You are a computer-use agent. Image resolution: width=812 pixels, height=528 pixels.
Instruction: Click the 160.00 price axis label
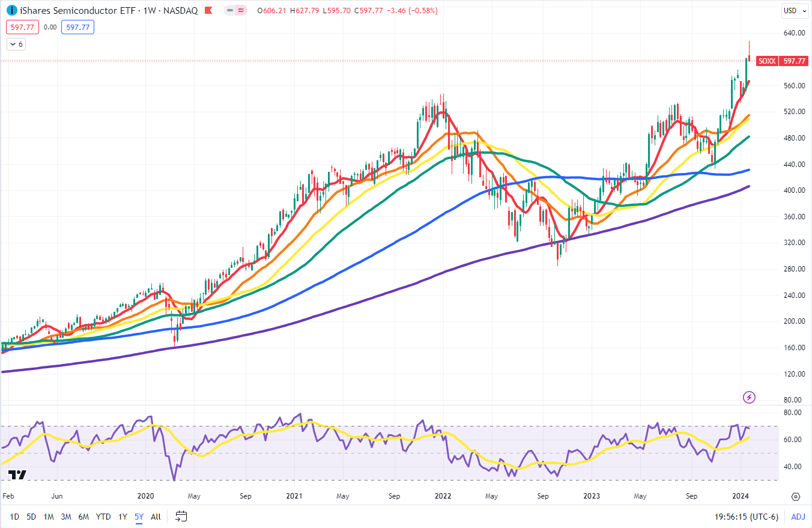(793, 348)
